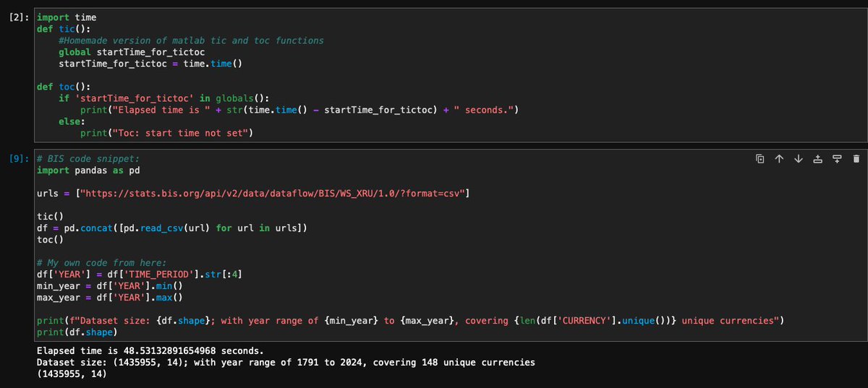868x388 pixels.
Task: Click the "if 'startTime_for_tictoc' in globals():" line
Action: 163,98
